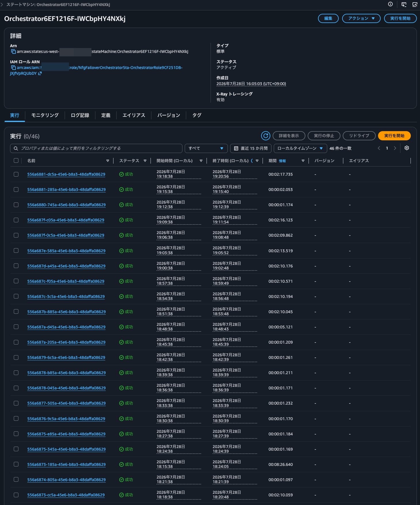
Task: Click the search magnifier icon in filter
Action: pos(16,148)
